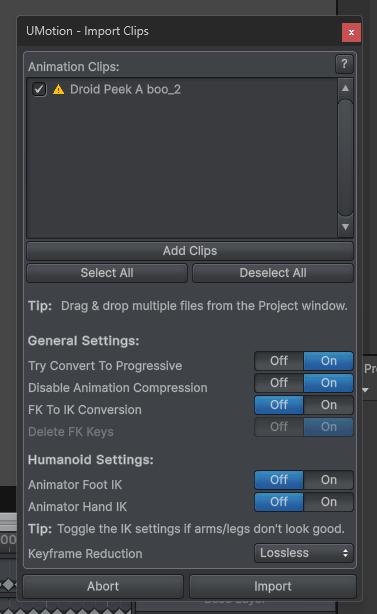Set Disable Animation Compression to Off
The height and width of the screenshot is (614, 377).
[279, 383]
